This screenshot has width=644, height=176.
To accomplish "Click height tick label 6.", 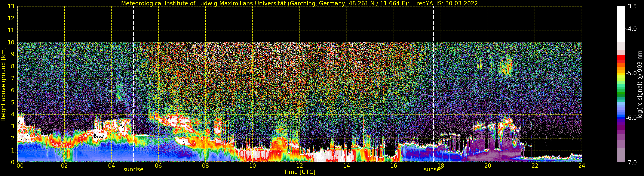I will point(13,90).
